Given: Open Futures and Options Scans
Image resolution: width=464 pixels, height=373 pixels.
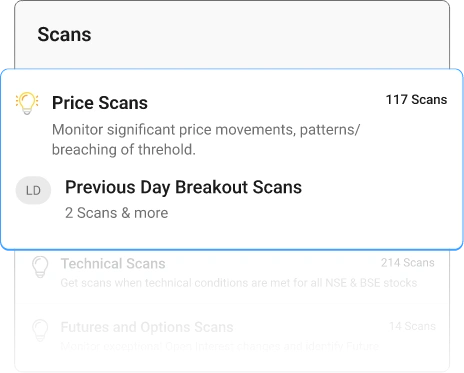Looking at the screenshot, I should coord(147,327).
